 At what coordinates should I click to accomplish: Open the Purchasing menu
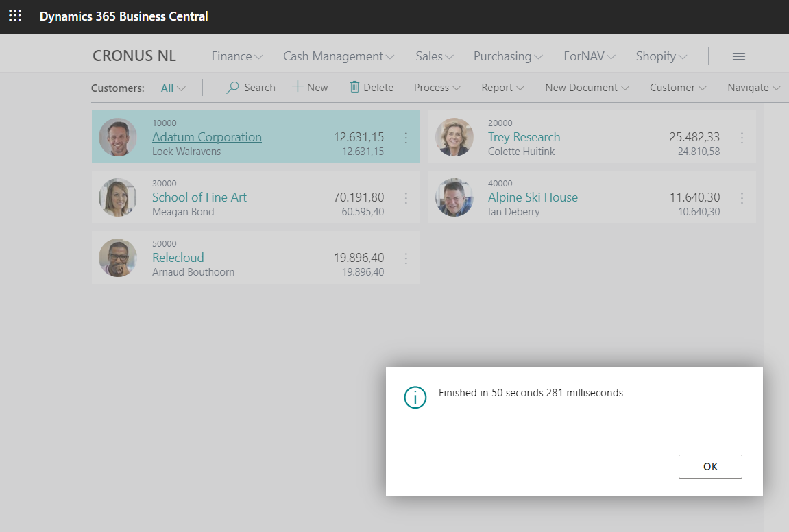508,57
